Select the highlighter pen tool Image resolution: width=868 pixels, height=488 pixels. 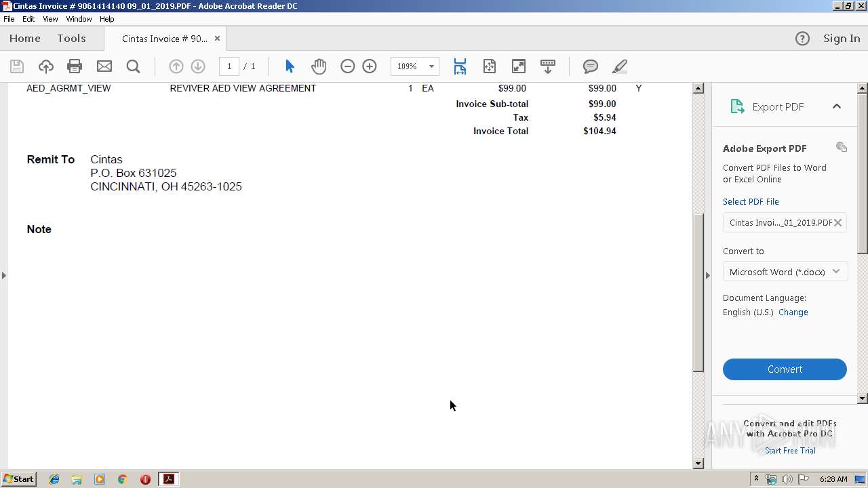619,66
